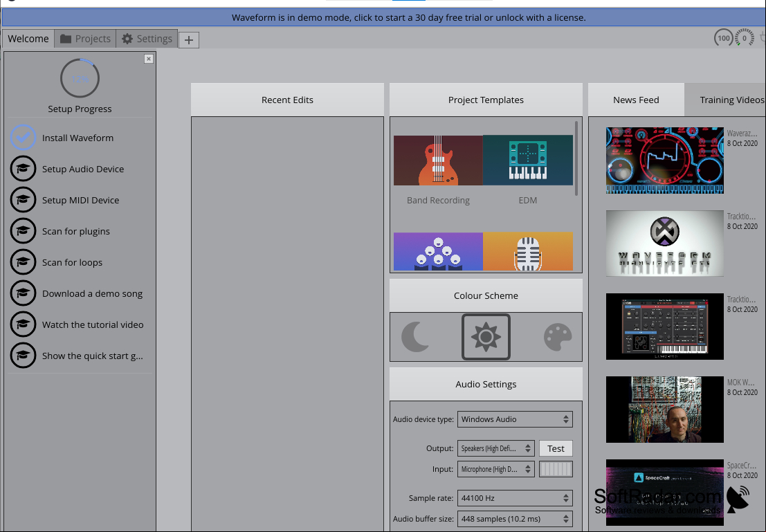Viewport: 766px width, 532px height.
Task: Open the Settings tab
Action: click(x=147, y=39)
